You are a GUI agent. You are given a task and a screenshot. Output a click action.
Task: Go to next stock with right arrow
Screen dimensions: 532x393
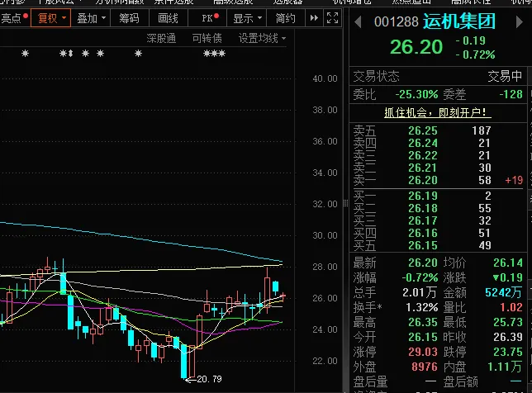[519, 22]
